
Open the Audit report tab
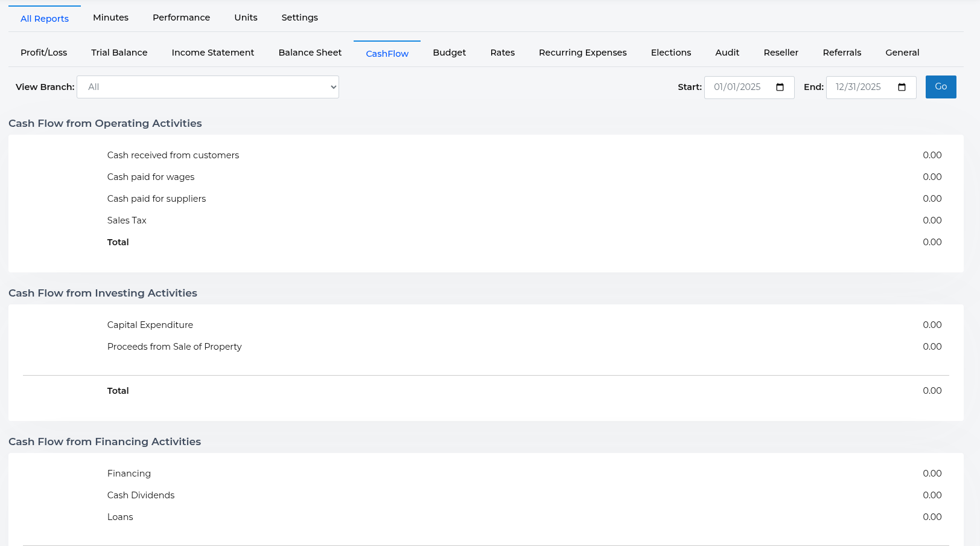point(727,53)
